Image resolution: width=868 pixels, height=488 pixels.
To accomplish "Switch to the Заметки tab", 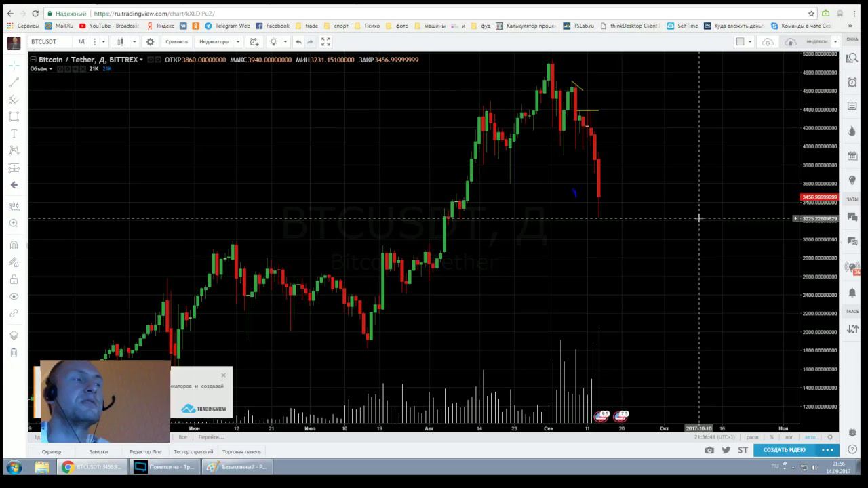I will [98, 451].
